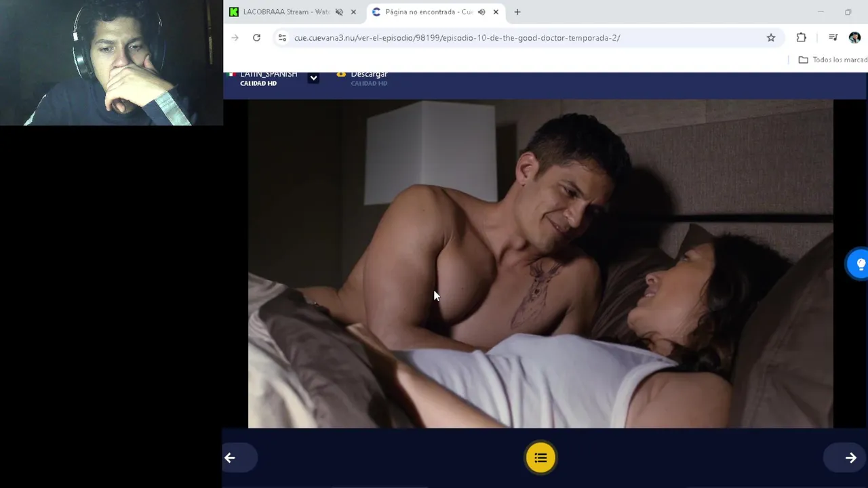Unmute the LACOBRAAA Stream tab audio icon
This screenshot has height=488, width=868.
[339, 12]
